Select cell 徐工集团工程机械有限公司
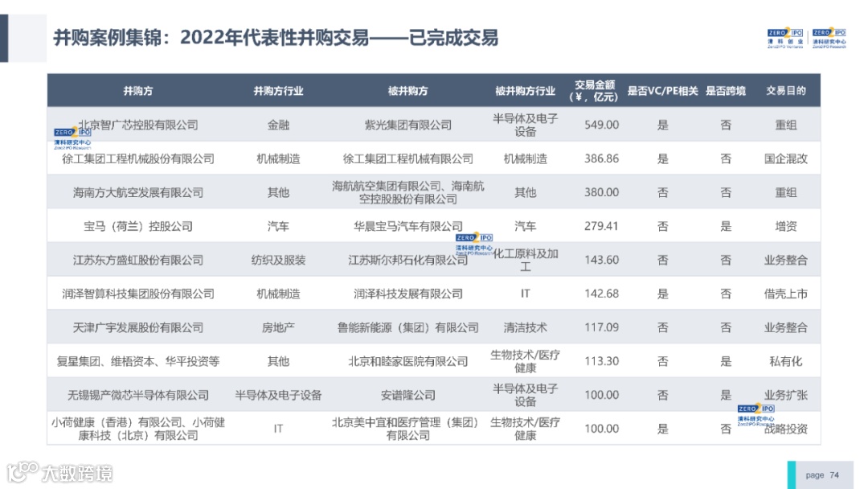Viewport: 868px width, 489px height. (408, 158)
